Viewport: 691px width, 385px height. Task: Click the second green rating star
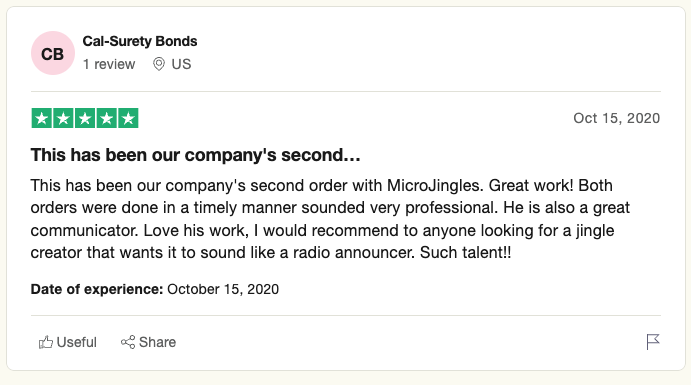pos(63,118)
